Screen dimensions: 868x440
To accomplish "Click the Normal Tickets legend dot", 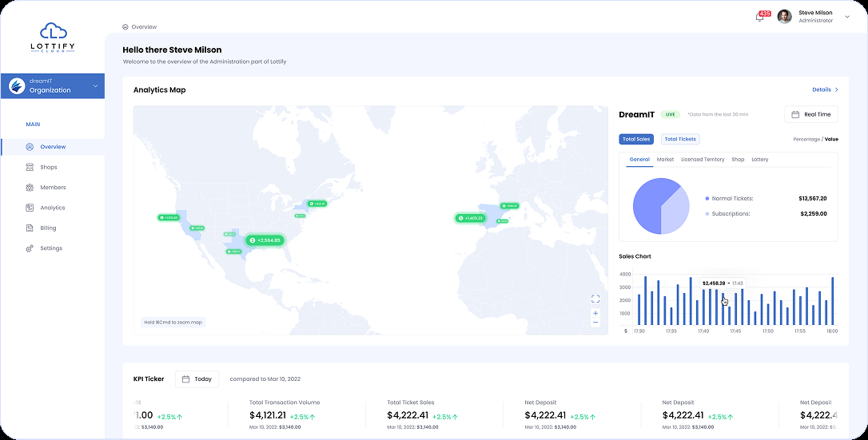I will pos(707,199).
